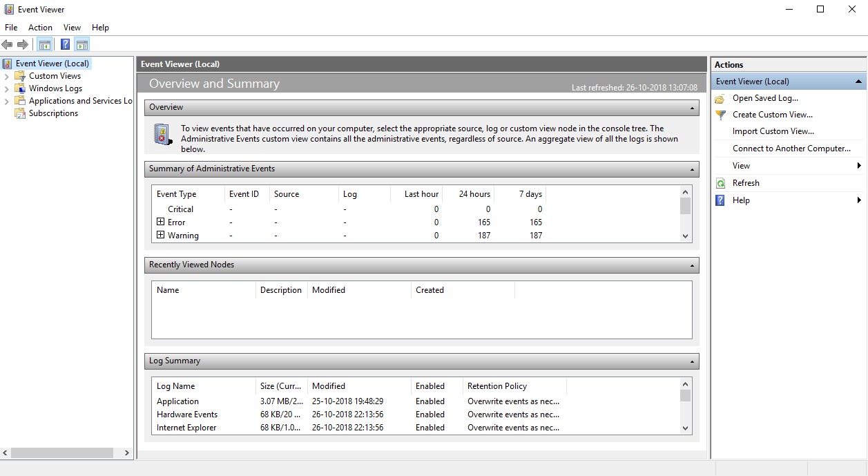Screen dimensions: 868x476
Task: Click the Overview info log icon
Action: point(163,134)
